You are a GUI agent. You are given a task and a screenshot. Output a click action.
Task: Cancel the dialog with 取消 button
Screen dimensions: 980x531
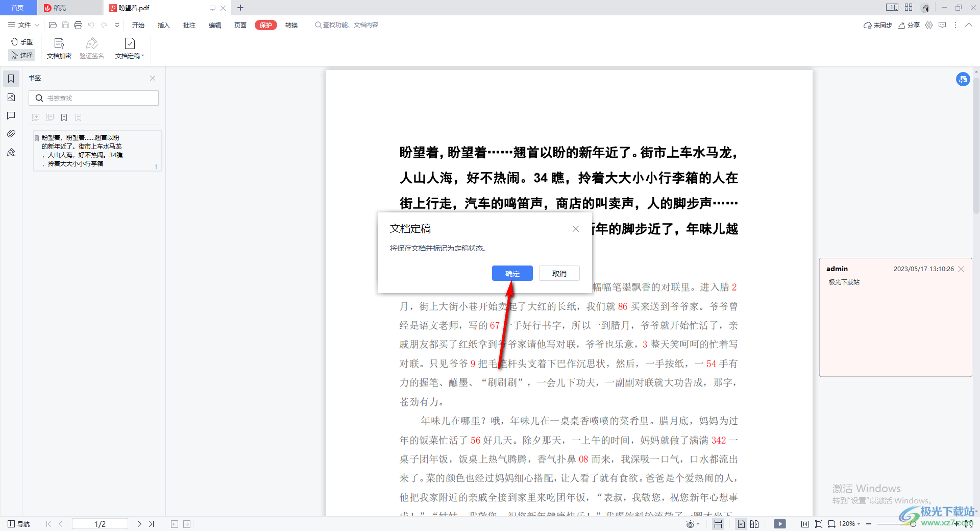(x=559, y=273)
